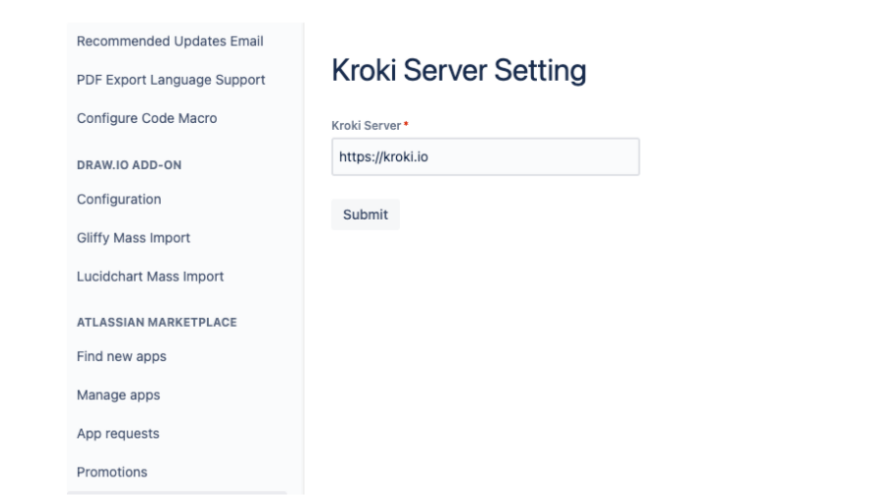Click the DRAW.IO ADD-ON section header
Image resolution: width=870 pixels, height=495 pixels.
[x=129, y=165]
